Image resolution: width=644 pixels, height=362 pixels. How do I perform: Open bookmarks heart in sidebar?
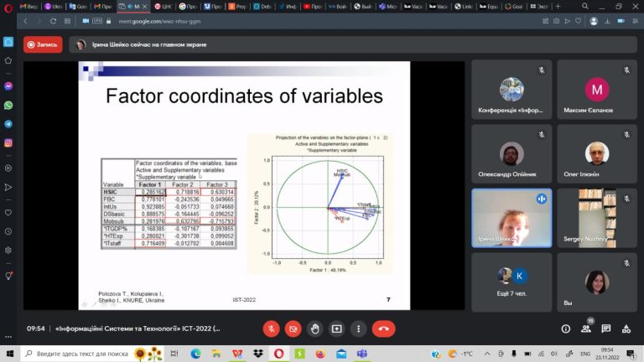(x=8, y=213)
